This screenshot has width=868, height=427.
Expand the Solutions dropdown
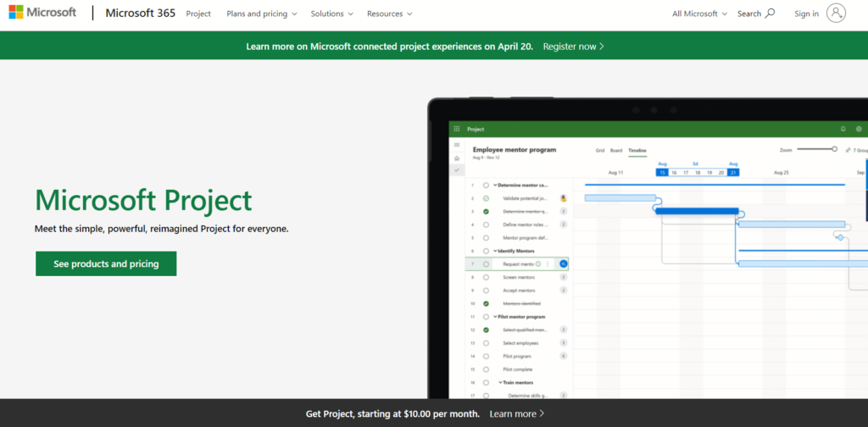pos(331,14)
